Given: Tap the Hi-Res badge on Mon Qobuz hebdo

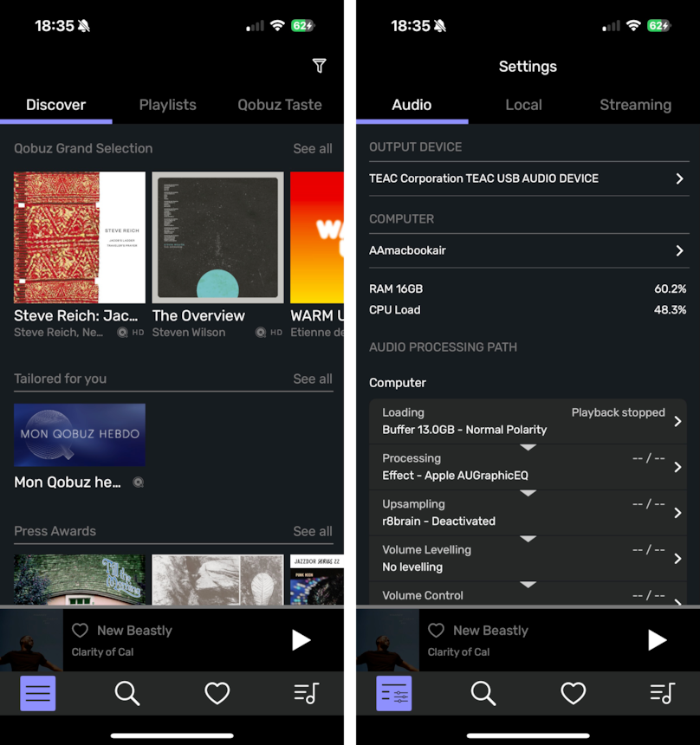Looking at the screenshot, I should pos(139,483).
